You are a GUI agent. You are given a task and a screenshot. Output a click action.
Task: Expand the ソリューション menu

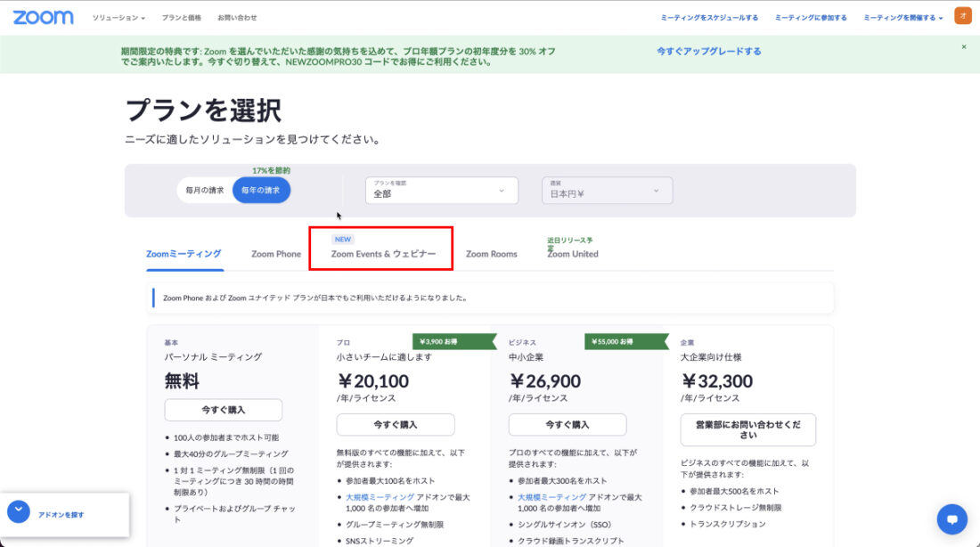pyautogui.click(x=118, y=18)
